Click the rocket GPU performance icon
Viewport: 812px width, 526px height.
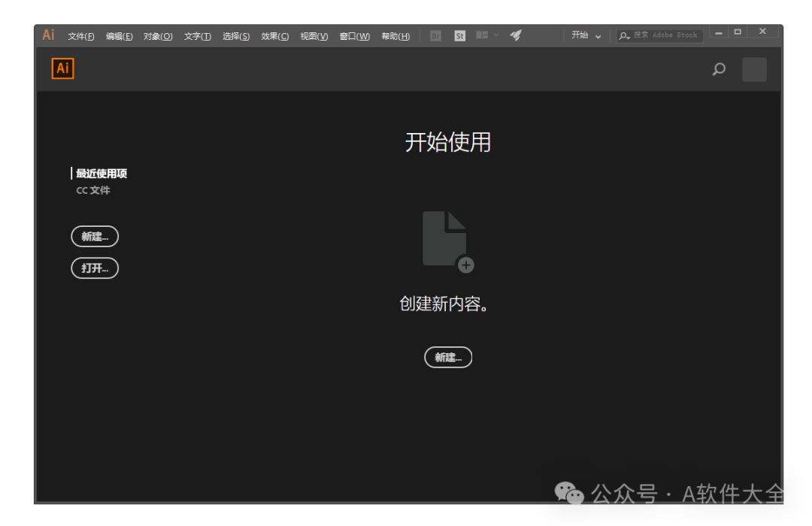516,34
